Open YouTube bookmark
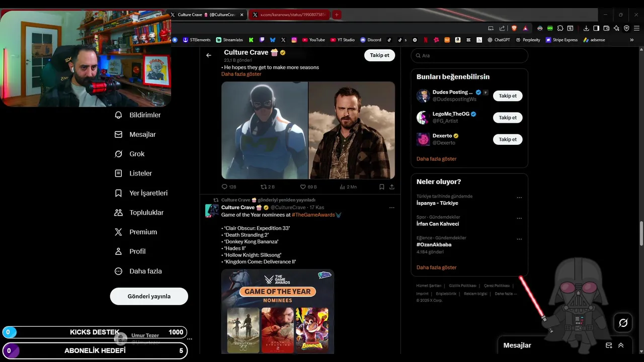This screenshot has width=644, height=362. click(x=313, y=40)
